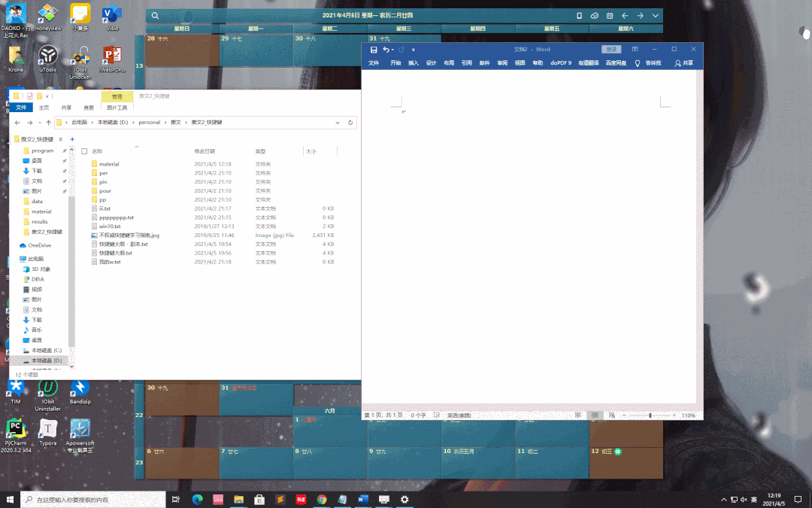Click zoom out minus button in Word status bar
The height and width of the screenshot is (508, 812).
pyautogui.click(x=625, y=415)
